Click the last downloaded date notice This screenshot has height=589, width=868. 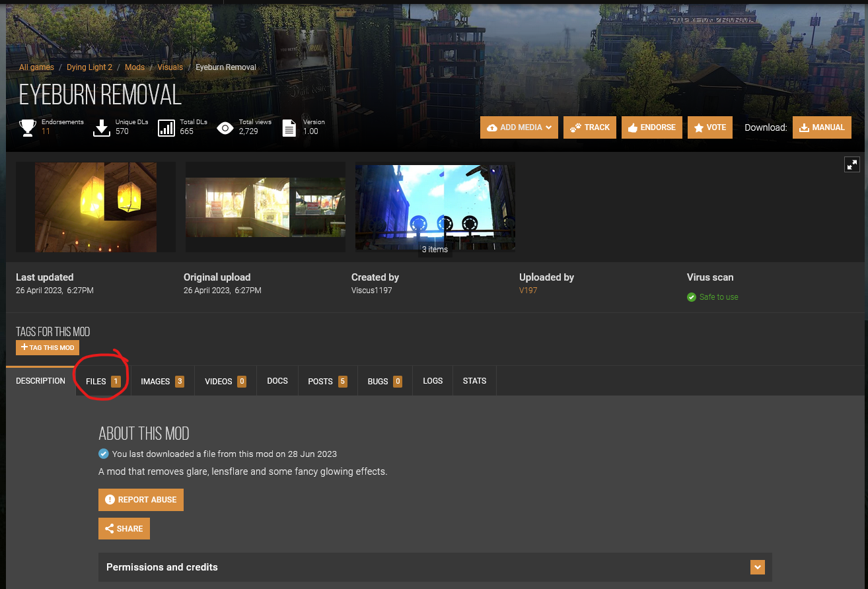(225, 454)
